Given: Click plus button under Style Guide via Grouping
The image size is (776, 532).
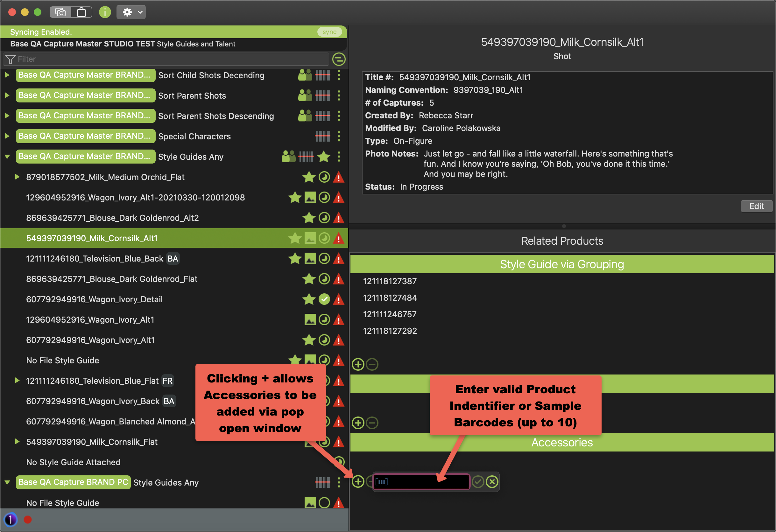Looking at the screenshot, I should [x=358, y=364].
